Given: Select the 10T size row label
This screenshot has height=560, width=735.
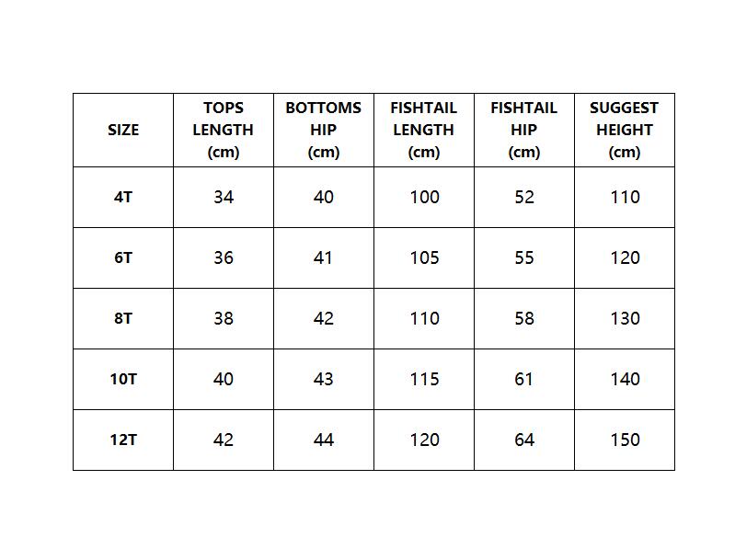Looking at the screenshot, I should click(x=123, y=379).
